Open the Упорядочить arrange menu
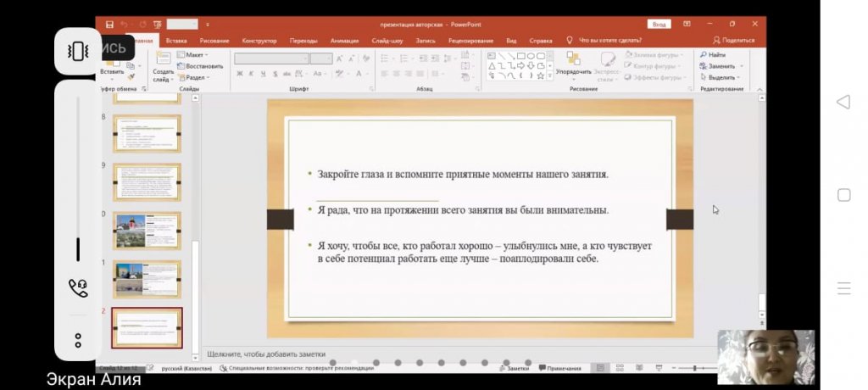Image resolution: width=868 pixels, height=390 pixels. click(x=574, y=64)
